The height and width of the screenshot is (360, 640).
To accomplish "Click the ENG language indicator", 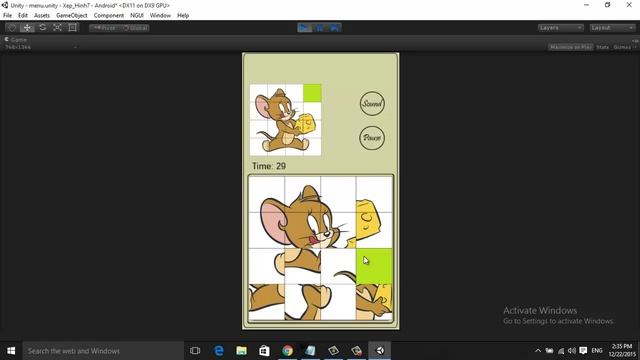I will coord(597,351).
